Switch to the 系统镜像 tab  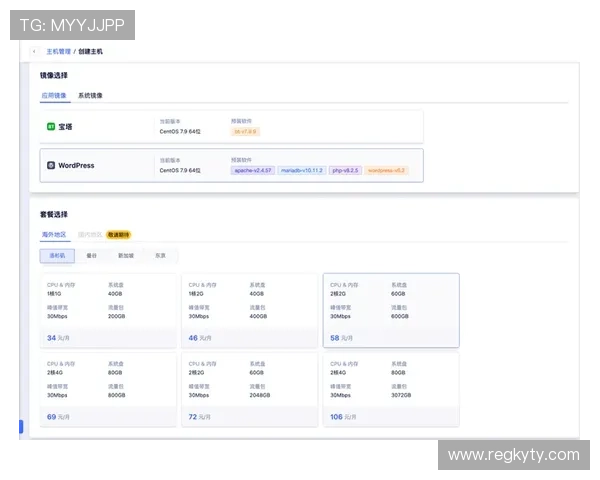point(90,95)
